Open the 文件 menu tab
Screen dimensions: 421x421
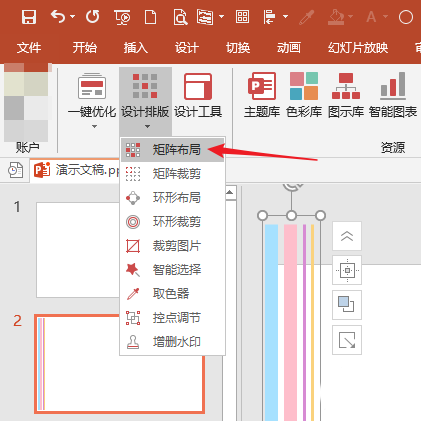click(x=29, y=48)
